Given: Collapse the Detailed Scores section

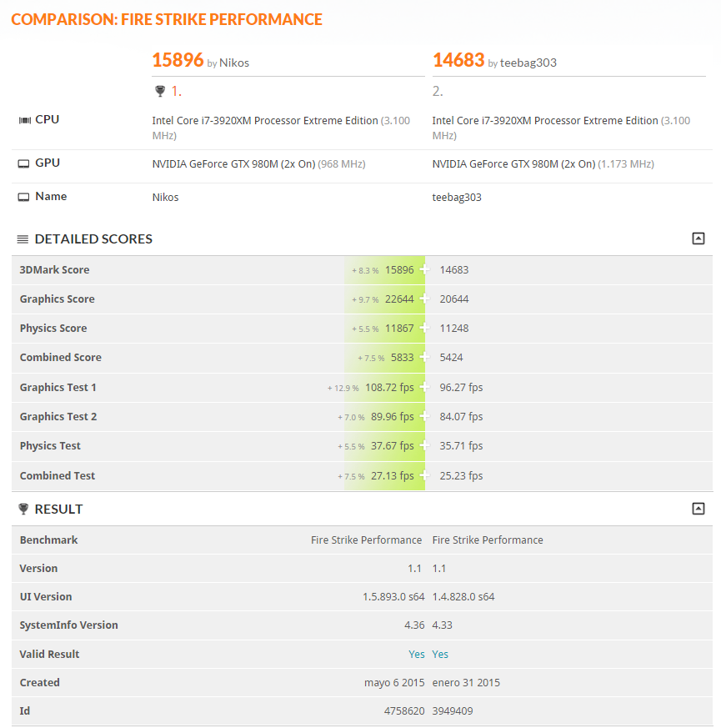Looking at the screenshot, I should click(x=698, y=238).
